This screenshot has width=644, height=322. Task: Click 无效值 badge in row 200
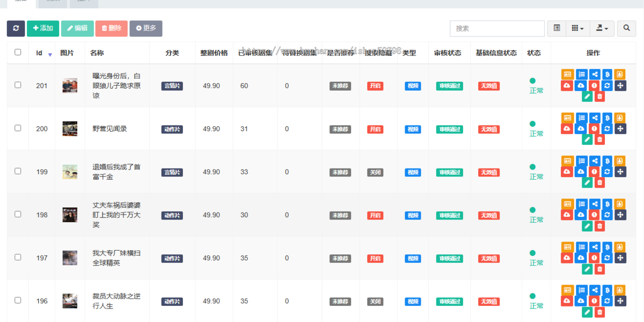pos(489,129)
